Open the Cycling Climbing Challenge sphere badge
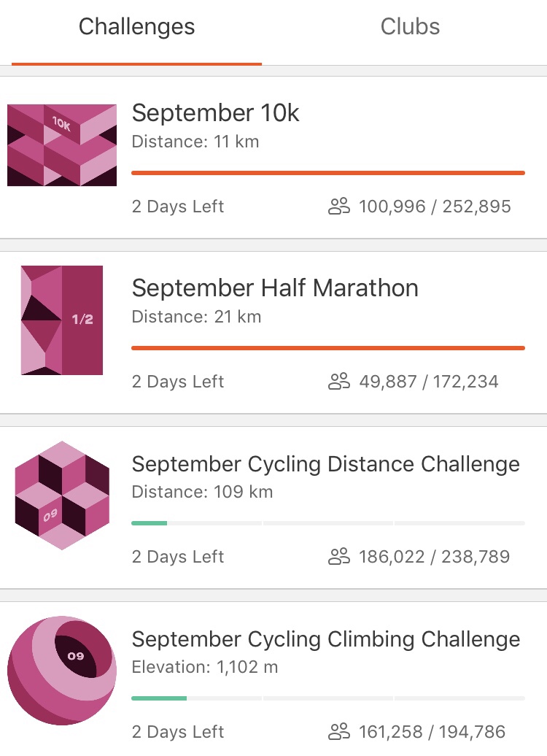 click(62, 670)
